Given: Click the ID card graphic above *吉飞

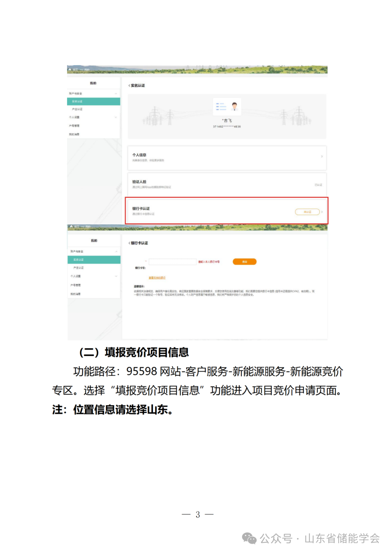Looking at the screenshot, I should pos(227,107).
